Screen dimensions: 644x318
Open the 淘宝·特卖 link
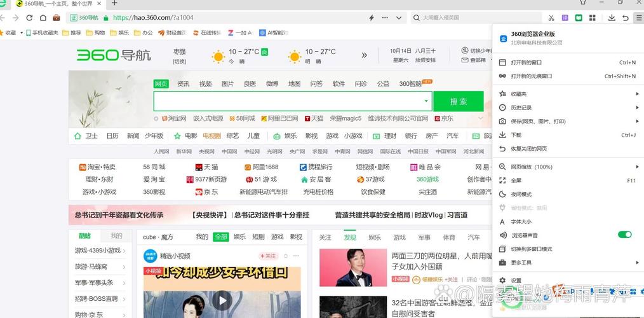97,167
